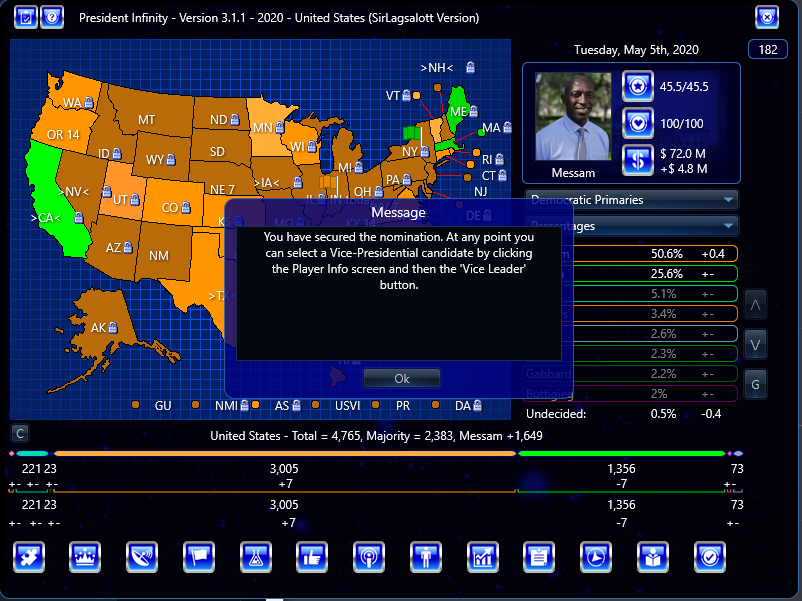
Task: Close the game with the top-right X icon
Action: click(767, 17)
